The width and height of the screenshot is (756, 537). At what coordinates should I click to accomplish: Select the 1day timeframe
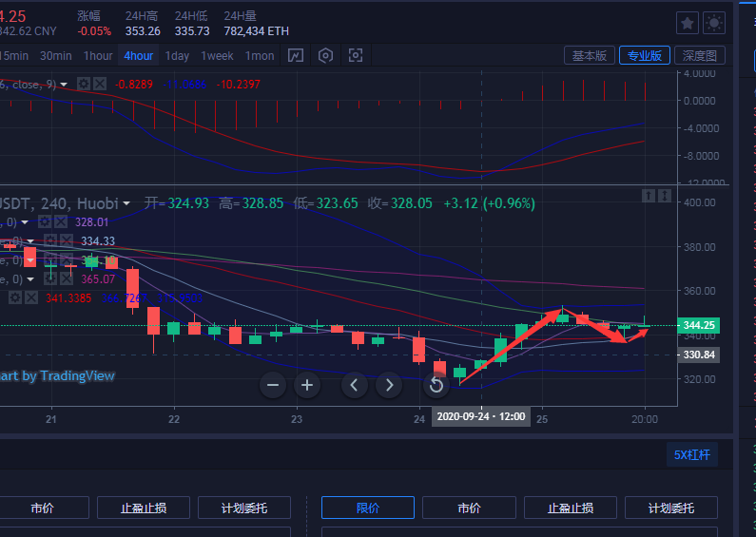(177, 56)
